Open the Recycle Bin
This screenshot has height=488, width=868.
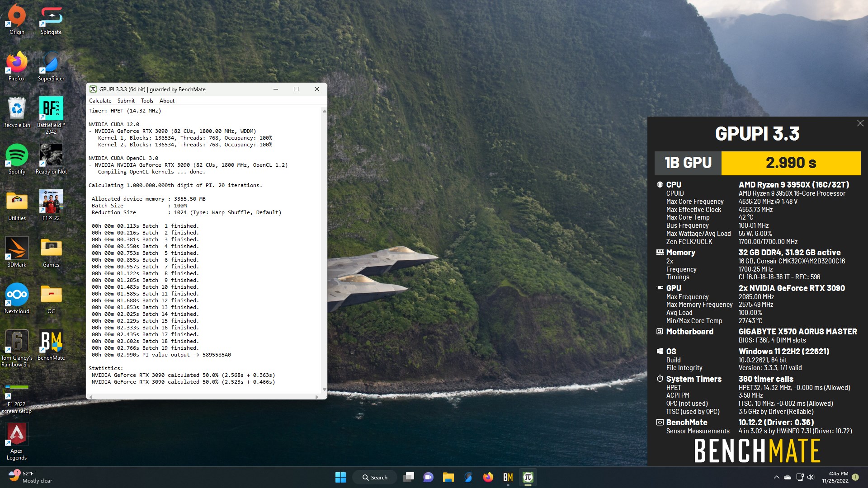(17, 113)
